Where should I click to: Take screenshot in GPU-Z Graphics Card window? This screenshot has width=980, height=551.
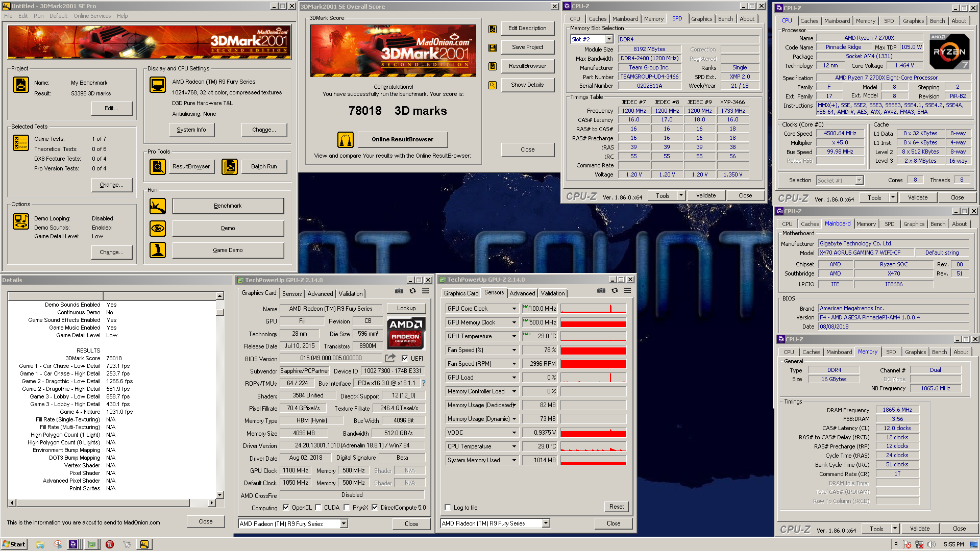coord(399,291)
